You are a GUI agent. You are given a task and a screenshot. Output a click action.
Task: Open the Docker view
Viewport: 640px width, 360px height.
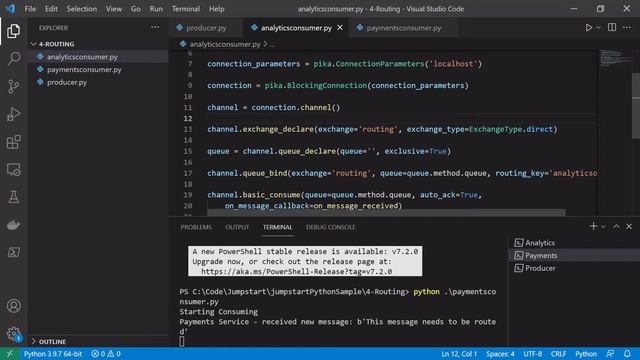point(13,224)
